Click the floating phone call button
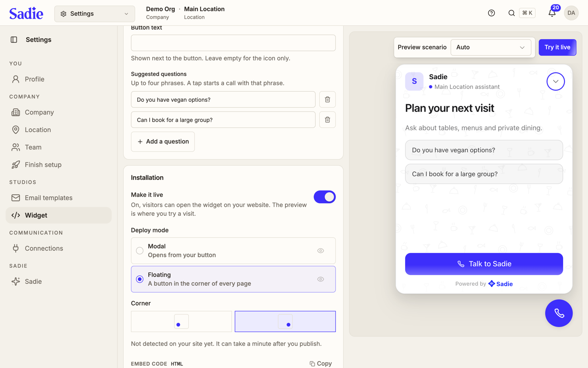The height and width of the screenshot is (368, 588). [x=559, y=313]
